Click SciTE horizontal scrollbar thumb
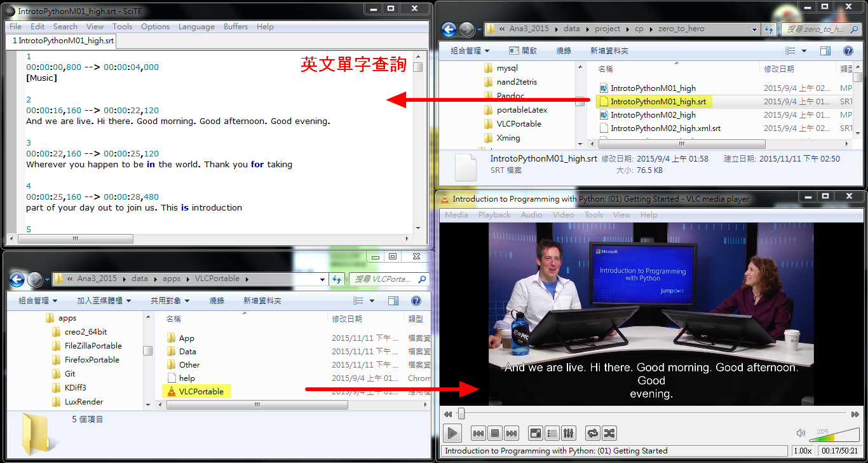This screenshot has width=868, height=463. tap(75, 239)
